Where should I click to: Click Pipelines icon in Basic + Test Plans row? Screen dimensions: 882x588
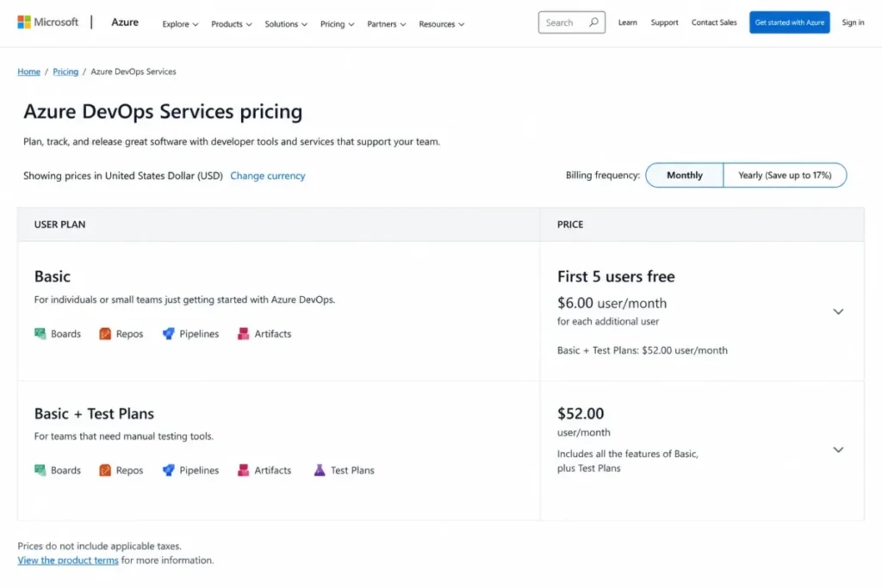click(x=168, y=470)
